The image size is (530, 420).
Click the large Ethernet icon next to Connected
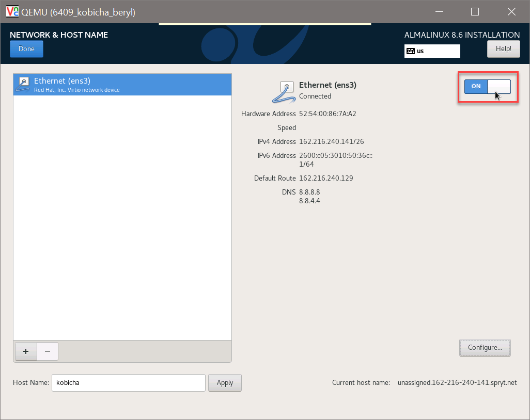[x=284, y=92]
